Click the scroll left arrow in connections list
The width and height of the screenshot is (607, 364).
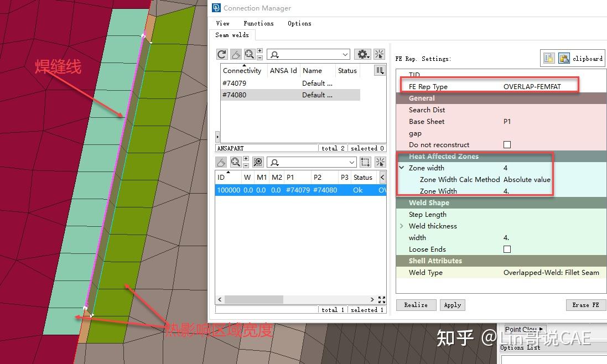[x=220, y=300]
